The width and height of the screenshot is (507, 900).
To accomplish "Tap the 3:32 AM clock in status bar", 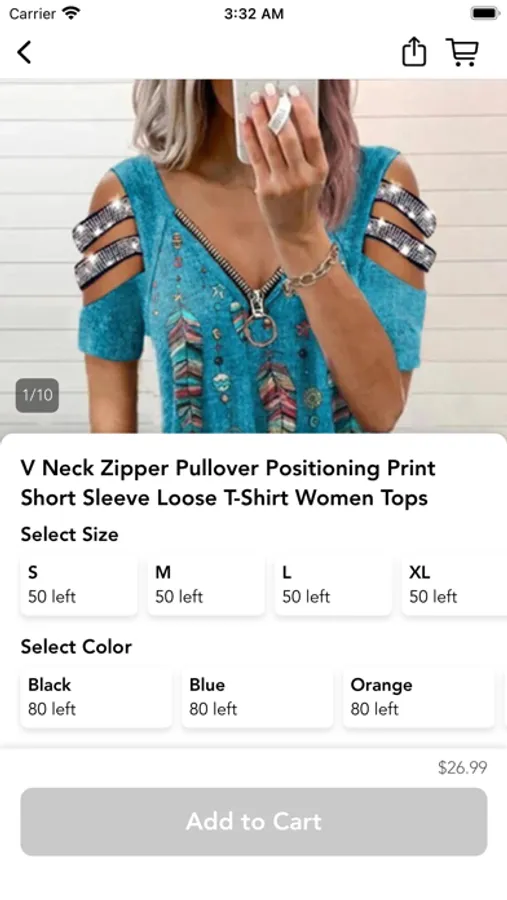I will pyautogui.click(x=254, y=14).
